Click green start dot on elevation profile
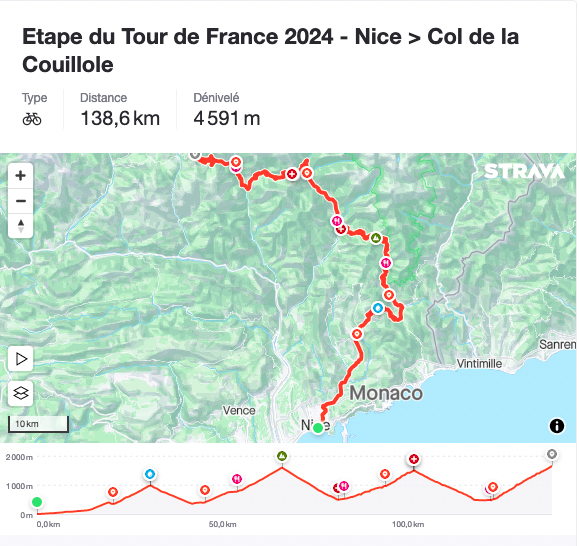Screen dimensions: 579x546 (37, 502)
